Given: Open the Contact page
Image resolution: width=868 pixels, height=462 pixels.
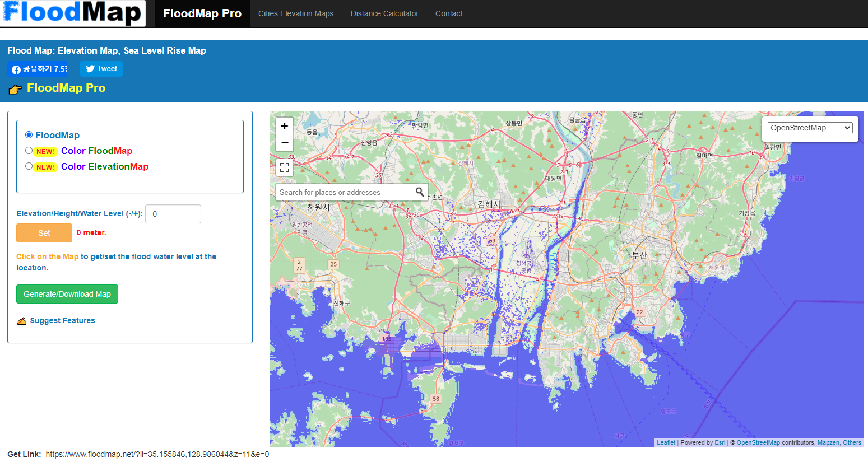Looking at the screenshot, I should pos(448,13).
